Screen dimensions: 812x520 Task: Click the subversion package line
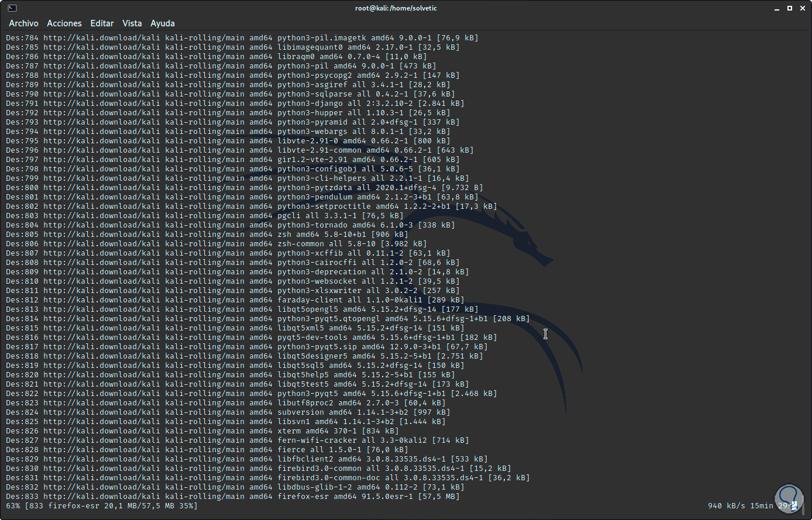point(228,412)
